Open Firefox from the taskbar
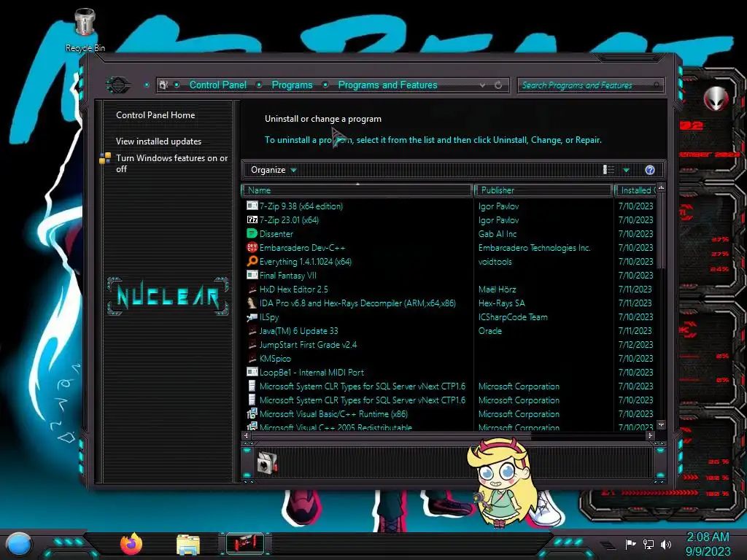This screenshot has height=560, width=747. pyautogui.click(x=131, y=544)
